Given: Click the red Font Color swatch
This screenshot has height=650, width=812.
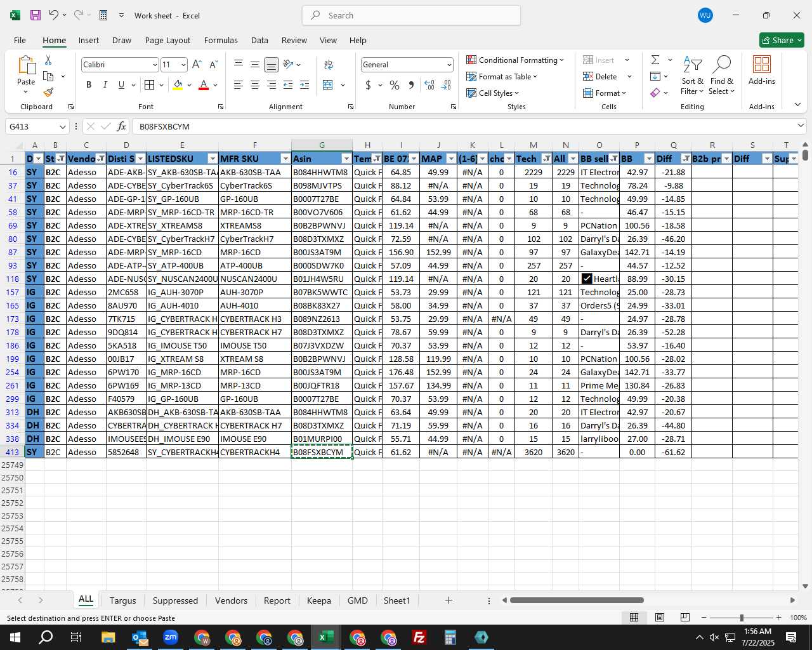Looking at the screenshot, I should 204,85.
